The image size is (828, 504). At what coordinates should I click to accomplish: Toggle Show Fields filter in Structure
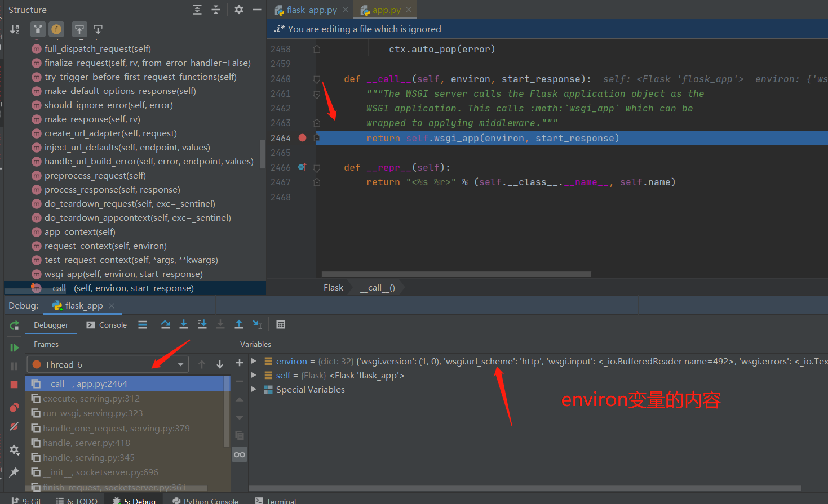(56, 29)
